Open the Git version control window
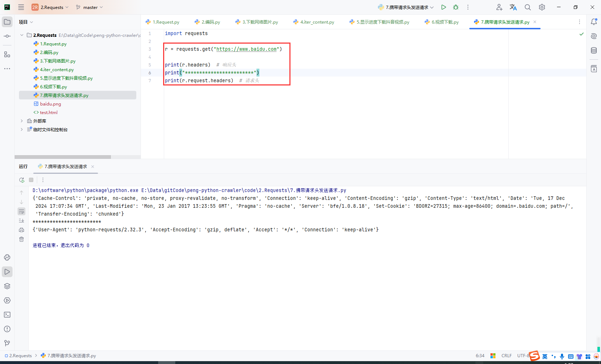This screenshot has width=601, height=364. pyautogui.click(x=7, y=343)
